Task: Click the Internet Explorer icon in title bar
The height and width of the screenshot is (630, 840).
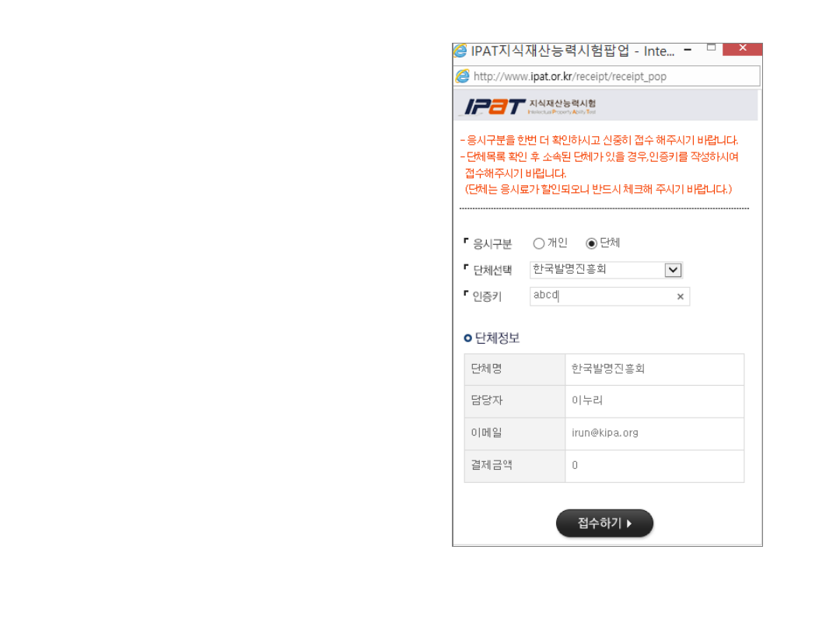Action: pos(461,51)
